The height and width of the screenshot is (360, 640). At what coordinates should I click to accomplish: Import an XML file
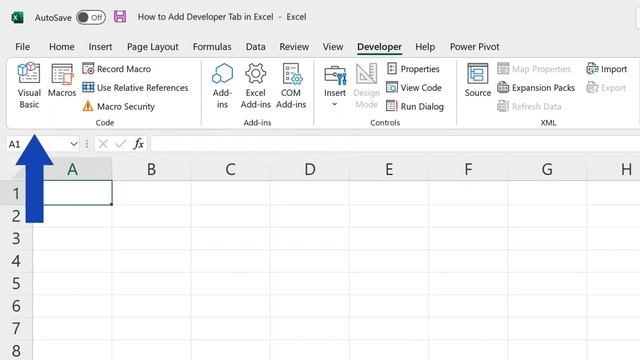pyautogui.click(x=607, y=69)
